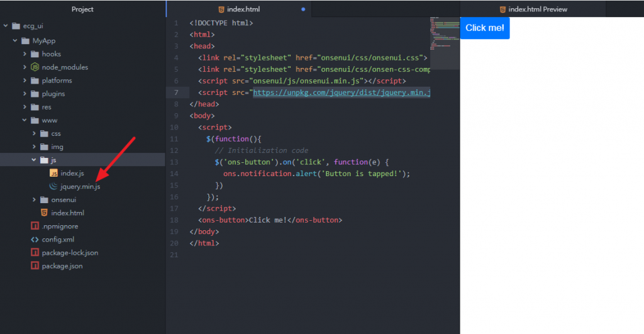Expand the node_modules folder chevron
This screenshot has height=334, width=644.
pyautogui.click(x=25, y=67)
